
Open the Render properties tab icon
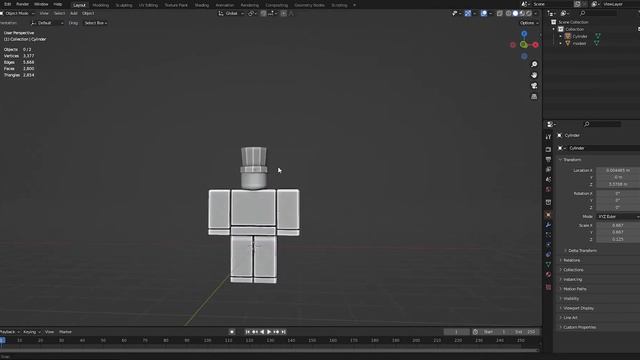548,149
